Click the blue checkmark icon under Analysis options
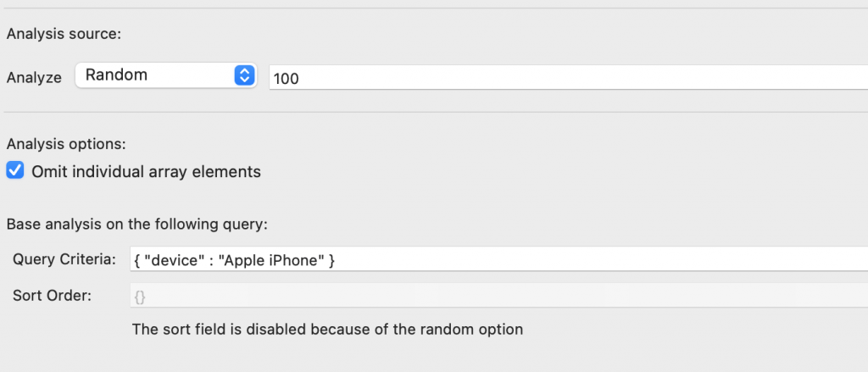 pyautogui.click(x=15, y=170)
